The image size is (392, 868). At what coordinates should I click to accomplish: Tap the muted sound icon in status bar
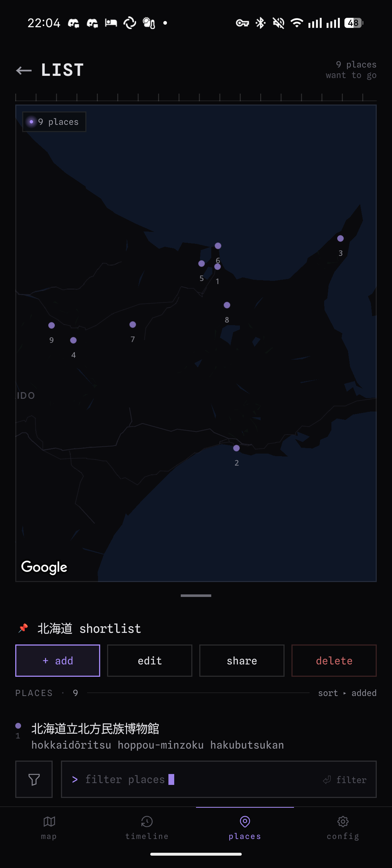[x=278, y=23]
